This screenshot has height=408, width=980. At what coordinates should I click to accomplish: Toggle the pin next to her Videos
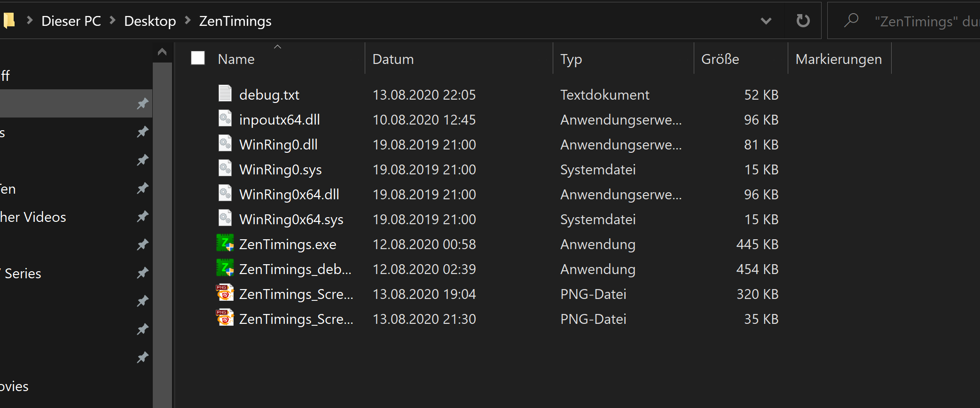142,217
